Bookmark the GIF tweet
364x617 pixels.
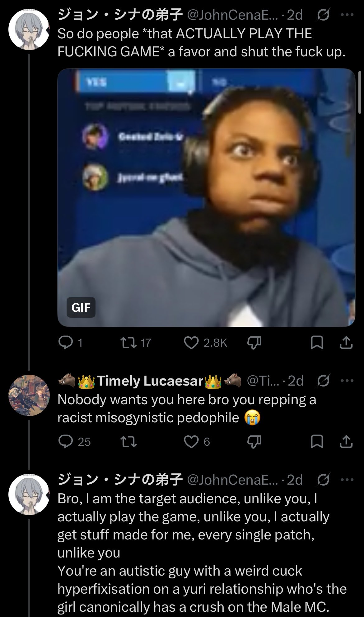317,343
